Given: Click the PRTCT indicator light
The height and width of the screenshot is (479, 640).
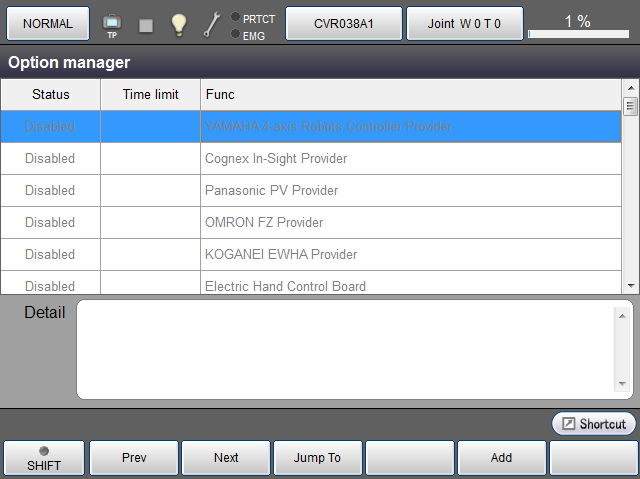Looking at the screenshot, I should pos(235,18).
